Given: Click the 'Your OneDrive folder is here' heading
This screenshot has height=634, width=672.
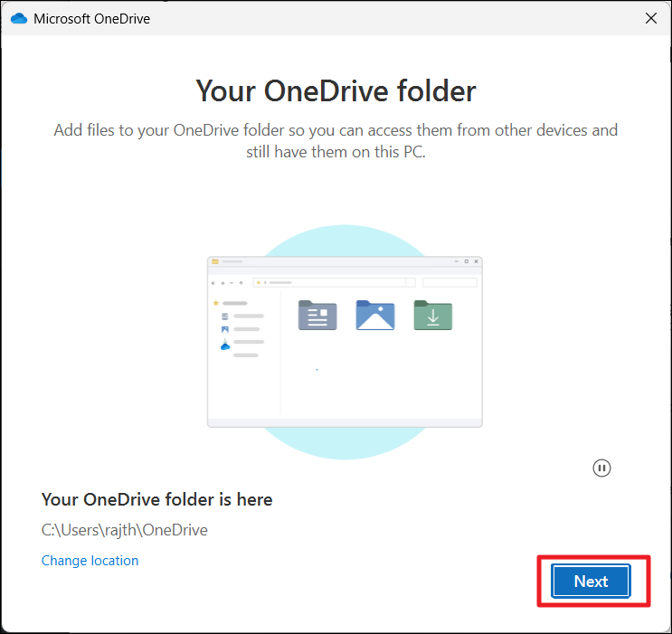Looking at the screenshot, I should [156, 500].
